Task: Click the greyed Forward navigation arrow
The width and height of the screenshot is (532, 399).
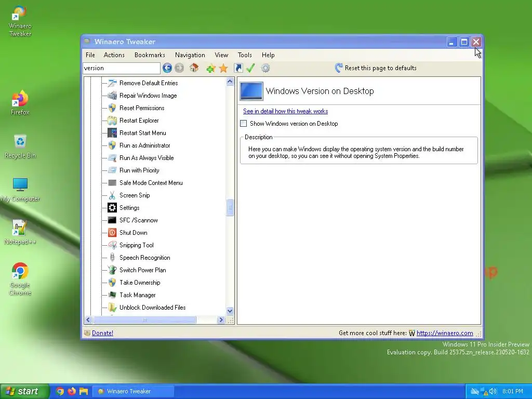Action: coord(179,68)
